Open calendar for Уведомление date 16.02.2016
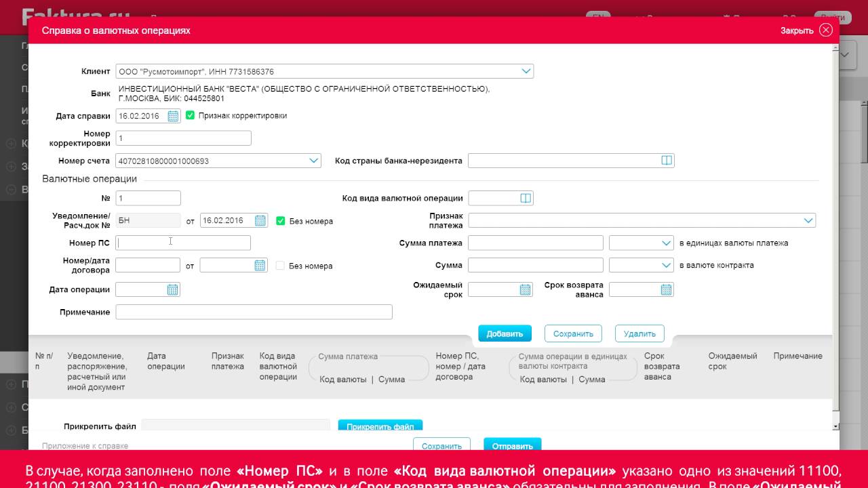868x488 pixels. point(260,220)
